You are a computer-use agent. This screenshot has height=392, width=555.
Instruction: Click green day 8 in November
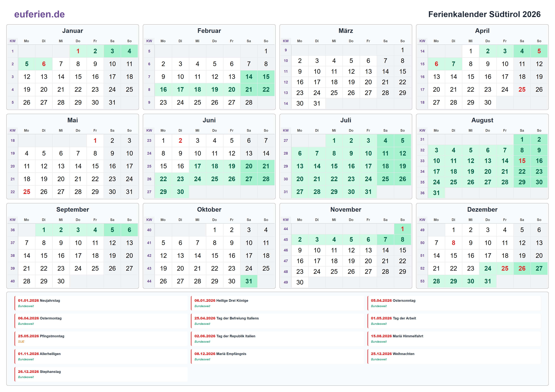click(x=402, y=239)
